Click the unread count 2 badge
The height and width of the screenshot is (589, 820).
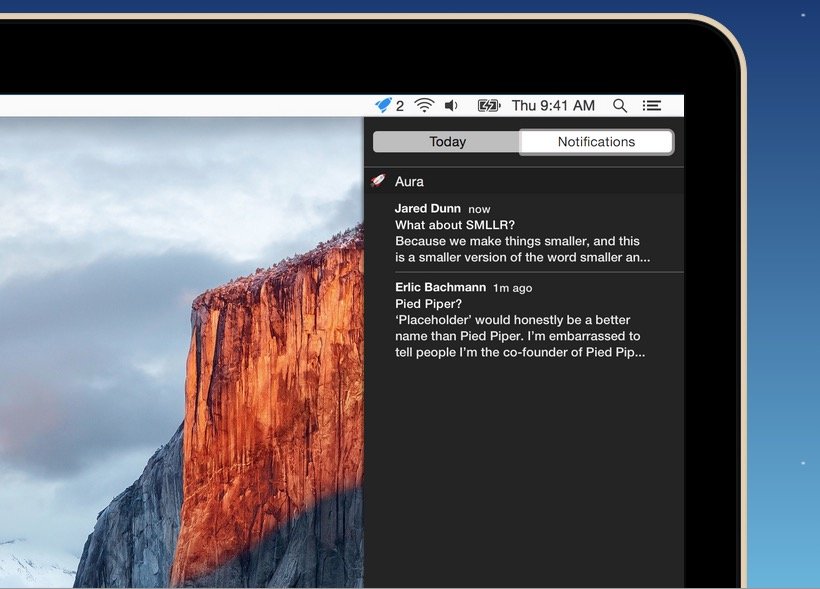400,105
